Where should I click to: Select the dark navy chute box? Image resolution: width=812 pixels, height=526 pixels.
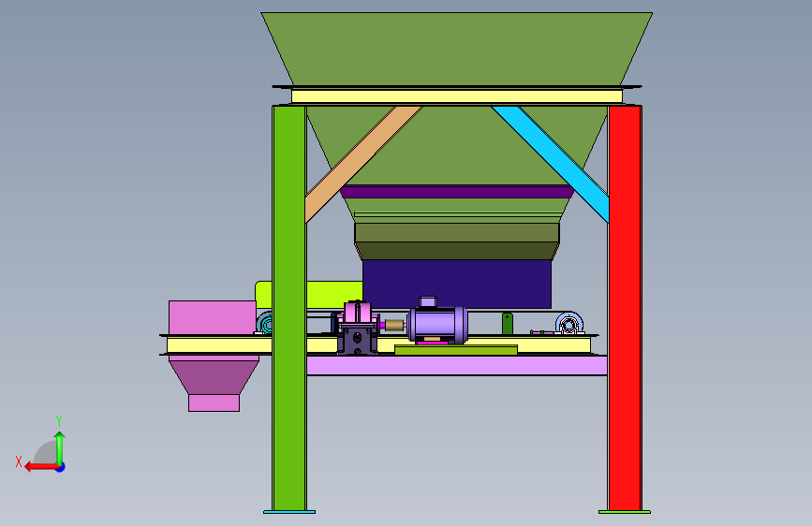(457, 284)
